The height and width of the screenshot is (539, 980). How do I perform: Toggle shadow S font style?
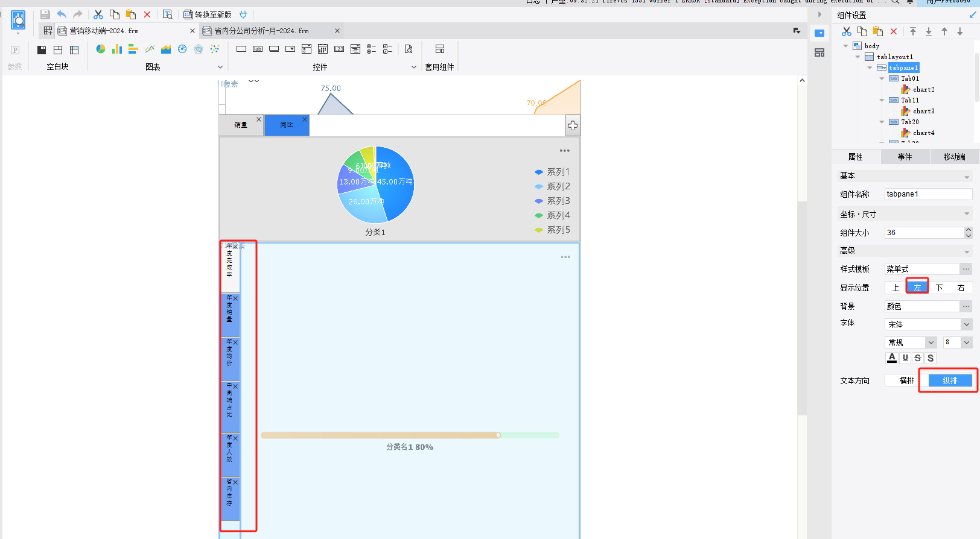click(x=931, y=358)
